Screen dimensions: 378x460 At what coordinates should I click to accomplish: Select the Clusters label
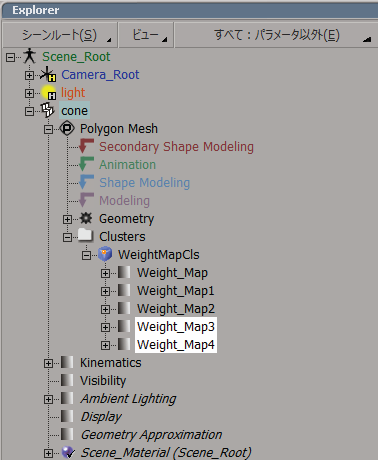tap(122, 237)
